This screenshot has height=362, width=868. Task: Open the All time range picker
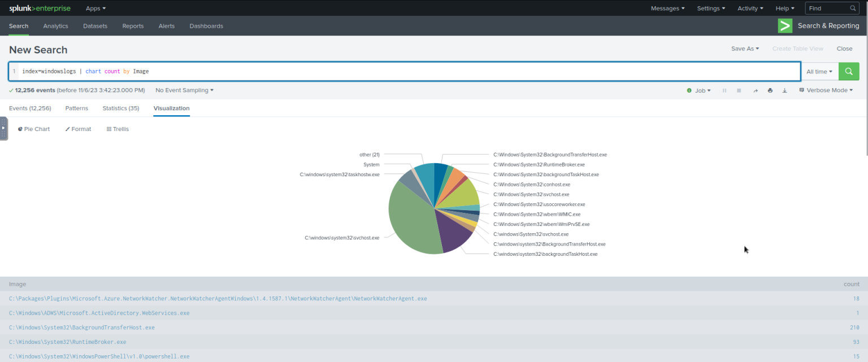(x=819, y=71)
